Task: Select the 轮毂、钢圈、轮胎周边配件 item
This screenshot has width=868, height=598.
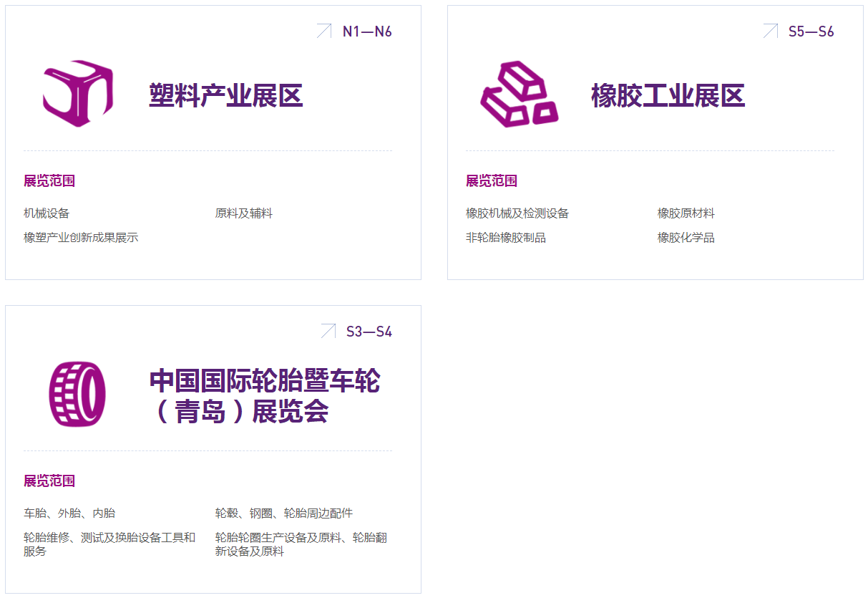Action: coord(284,513)
